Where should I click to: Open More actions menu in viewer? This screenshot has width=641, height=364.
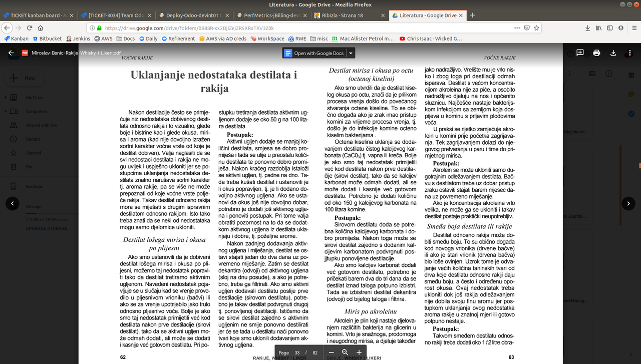pos(629,53)
